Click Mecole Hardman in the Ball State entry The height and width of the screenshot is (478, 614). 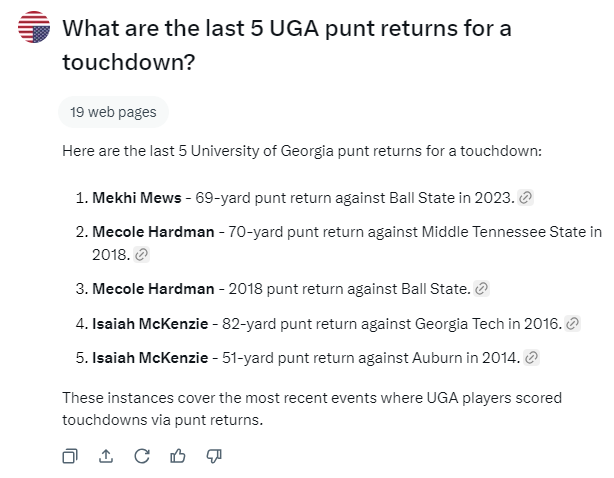153,289
